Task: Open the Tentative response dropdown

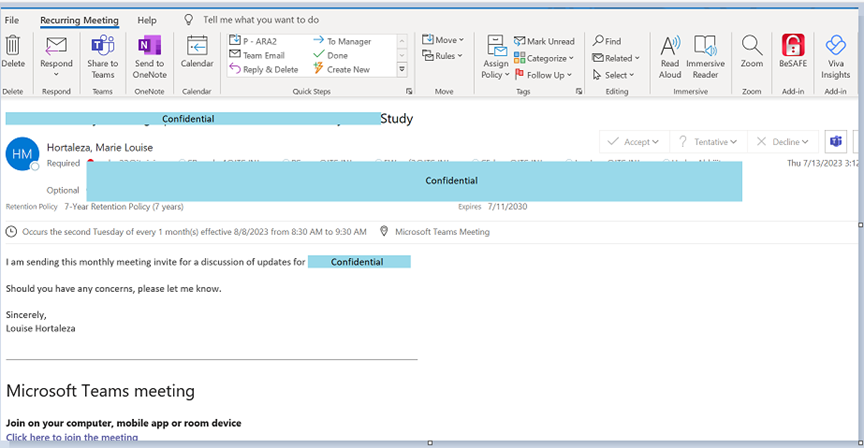Action: 708,142
